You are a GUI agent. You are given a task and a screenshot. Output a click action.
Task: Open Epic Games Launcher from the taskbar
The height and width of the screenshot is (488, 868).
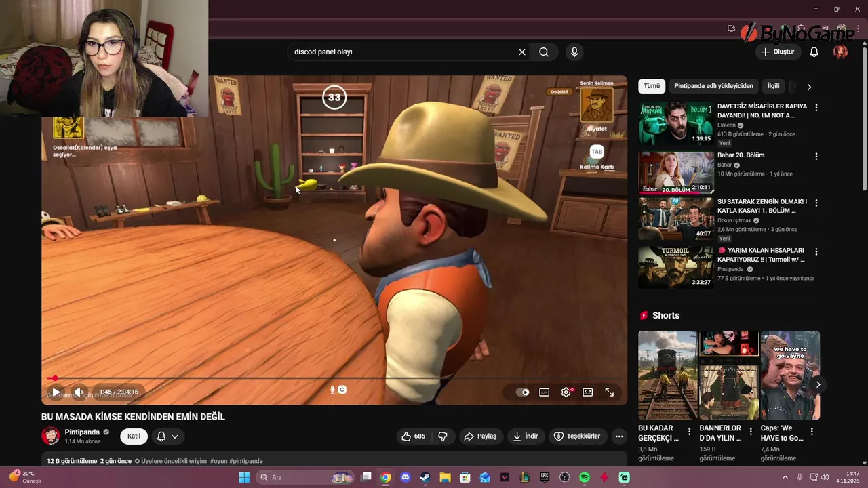(545, 477)
